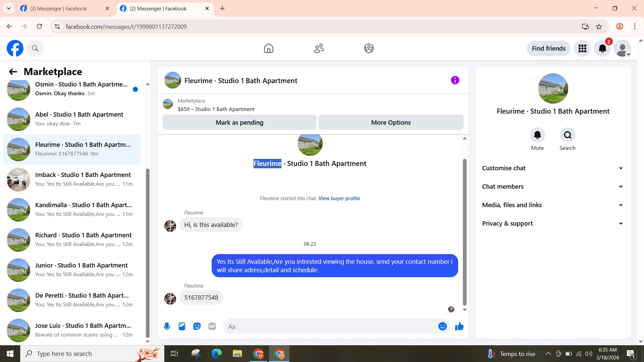The image size is (644, 362).
Task: Click the voice clip microphone icon
Action: click(167, 326)
